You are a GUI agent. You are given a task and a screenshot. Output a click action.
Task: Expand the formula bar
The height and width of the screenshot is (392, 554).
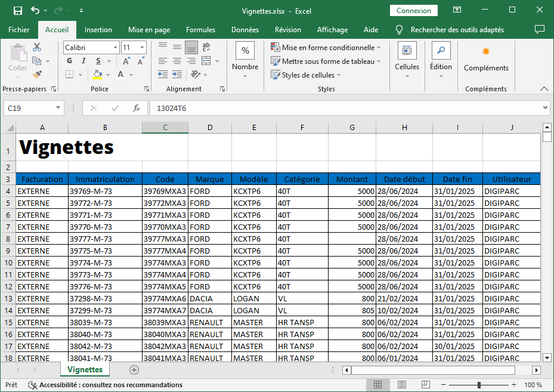coord(545,108)
